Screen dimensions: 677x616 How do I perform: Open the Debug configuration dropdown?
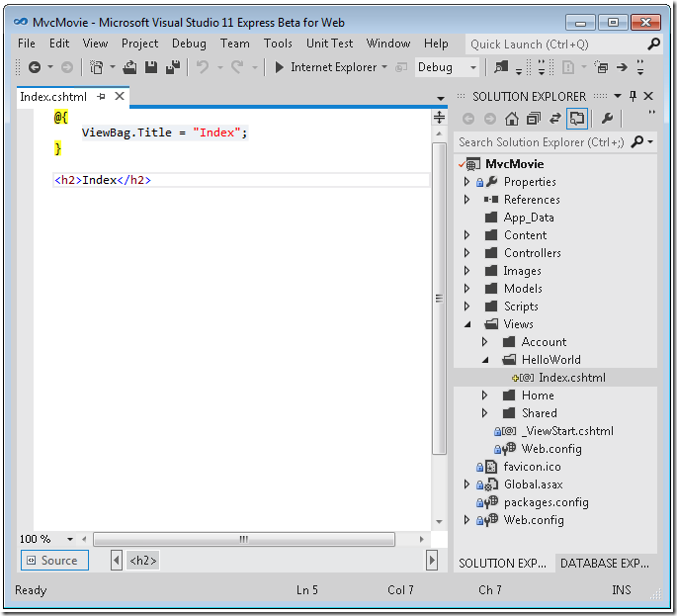coord(472,67)
